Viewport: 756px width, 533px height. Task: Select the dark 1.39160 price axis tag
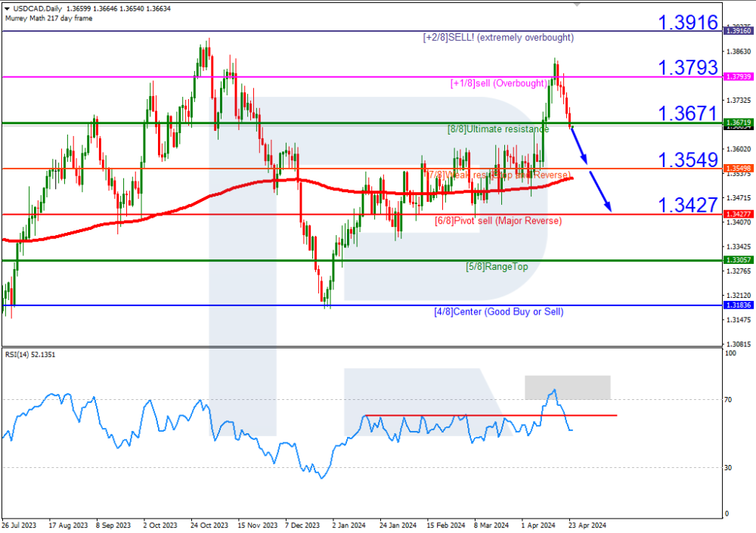click(737, 31)
